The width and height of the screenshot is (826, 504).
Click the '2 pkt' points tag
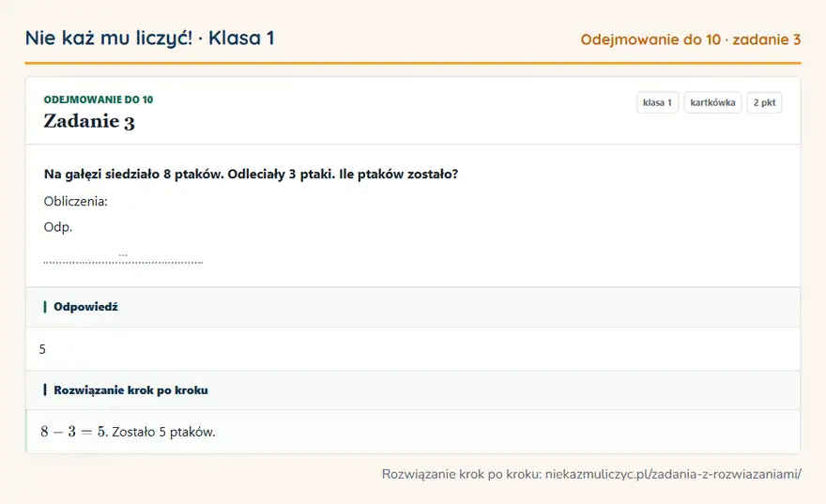pyautogui.click(x=764, y=102)
